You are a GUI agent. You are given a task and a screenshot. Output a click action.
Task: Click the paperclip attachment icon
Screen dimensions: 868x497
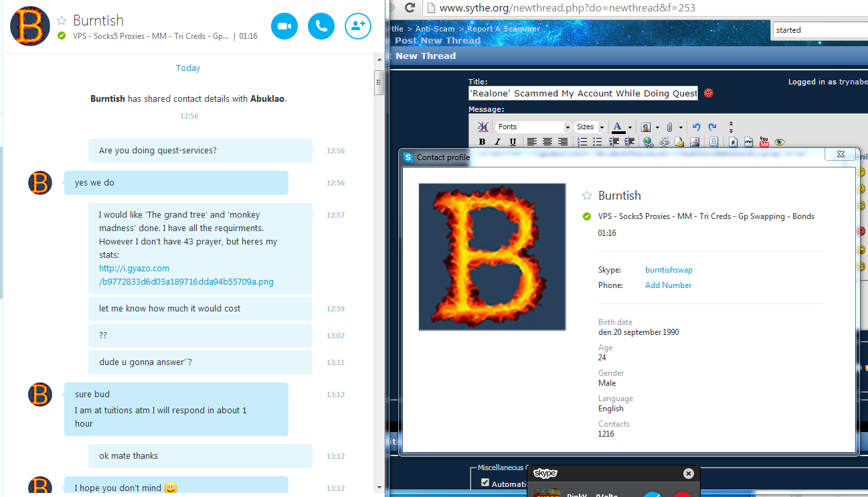(x=669, y=127)
